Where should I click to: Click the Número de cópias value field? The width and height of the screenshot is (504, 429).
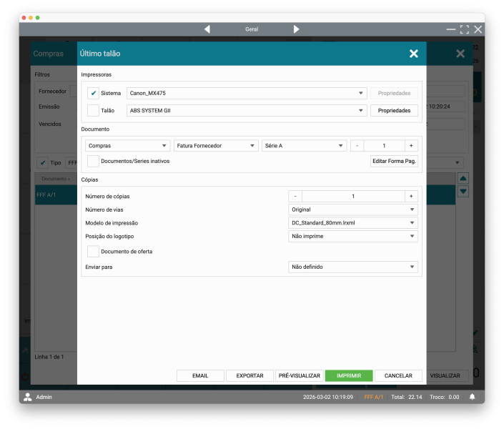pos(353,196)
